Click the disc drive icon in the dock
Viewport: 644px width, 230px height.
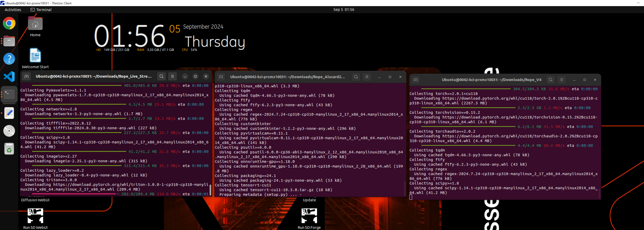pyautogui.click(x=9, y=131)
